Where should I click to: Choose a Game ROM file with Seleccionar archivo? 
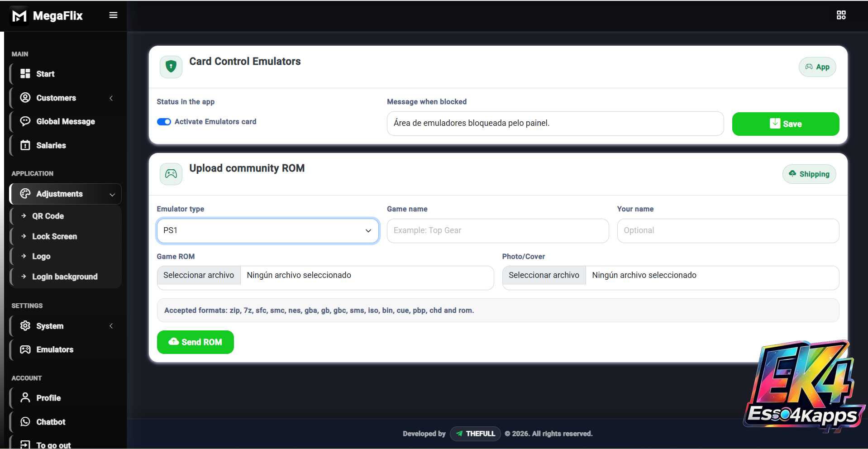tap(199, 275)
